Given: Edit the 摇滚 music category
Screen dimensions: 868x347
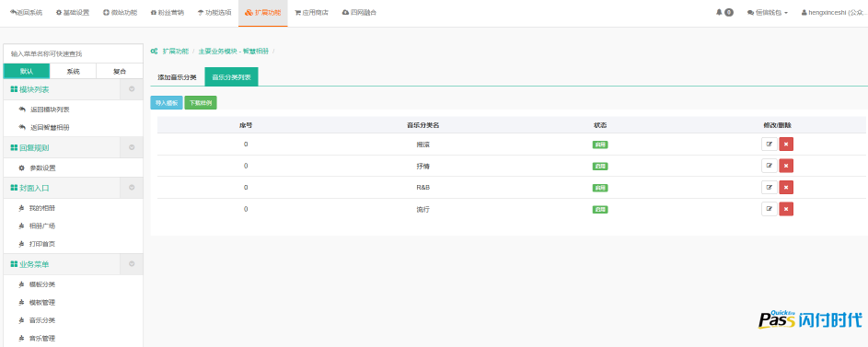Looking at the screenshot, I should pyautogui.click(x=769, y=145).
